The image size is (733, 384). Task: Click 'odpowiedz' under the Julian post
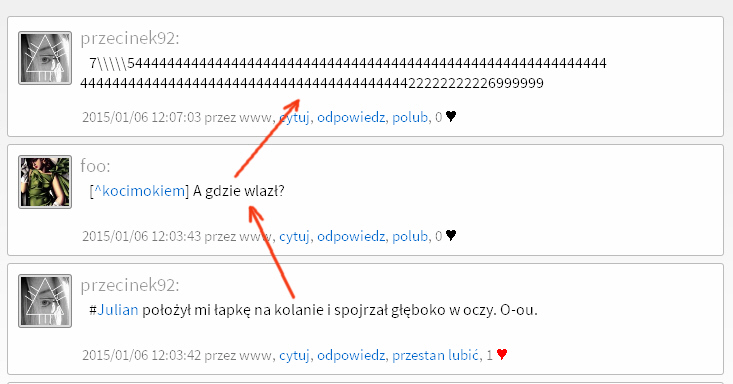click(x=351, y=355)
